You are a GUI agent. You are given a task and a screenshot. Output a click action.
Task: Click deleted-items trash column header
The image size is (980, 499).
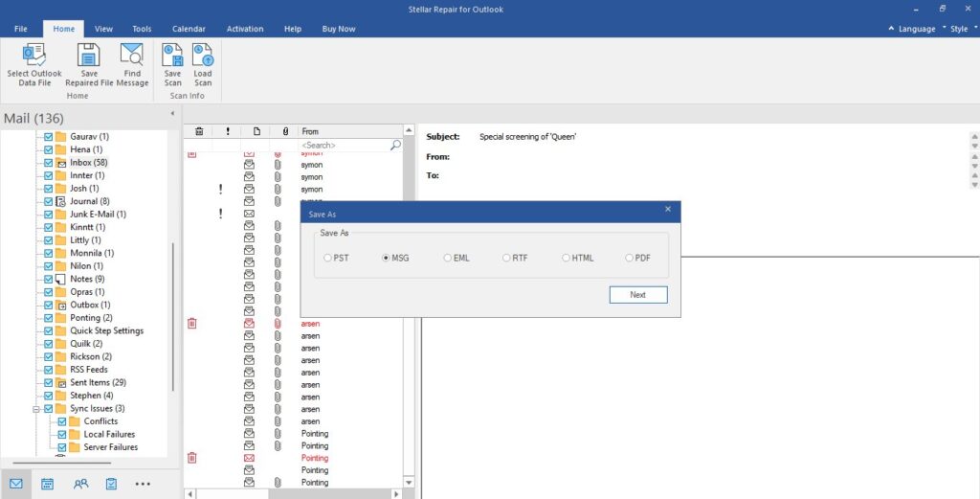tap(199, 131)
